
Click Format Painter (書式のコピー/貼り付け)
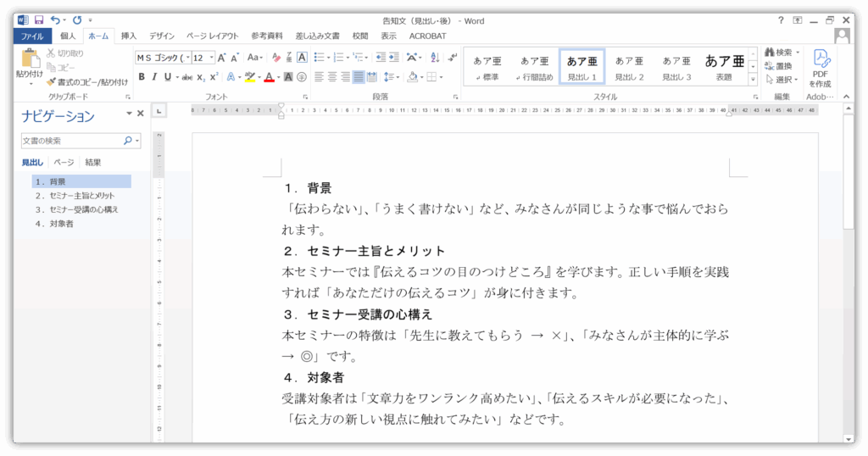click(87, 82)
